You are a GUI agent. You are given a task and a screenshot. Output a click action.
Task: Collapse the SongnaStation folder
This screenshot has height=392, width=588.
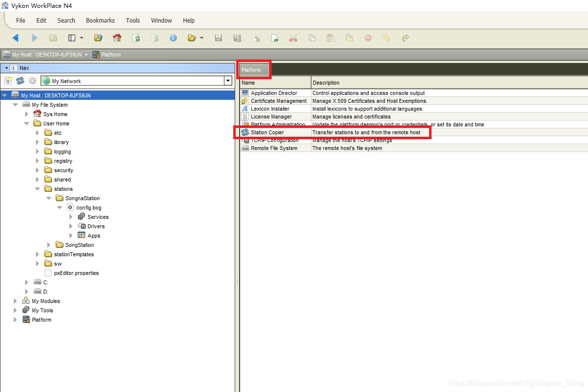point(49,199)
